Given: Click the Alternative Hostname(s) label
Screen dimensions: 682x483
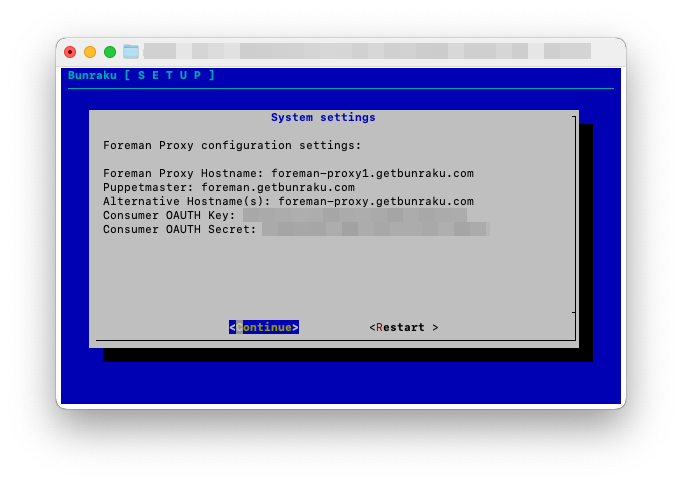Looking at the screenshot, I should 187,201.
